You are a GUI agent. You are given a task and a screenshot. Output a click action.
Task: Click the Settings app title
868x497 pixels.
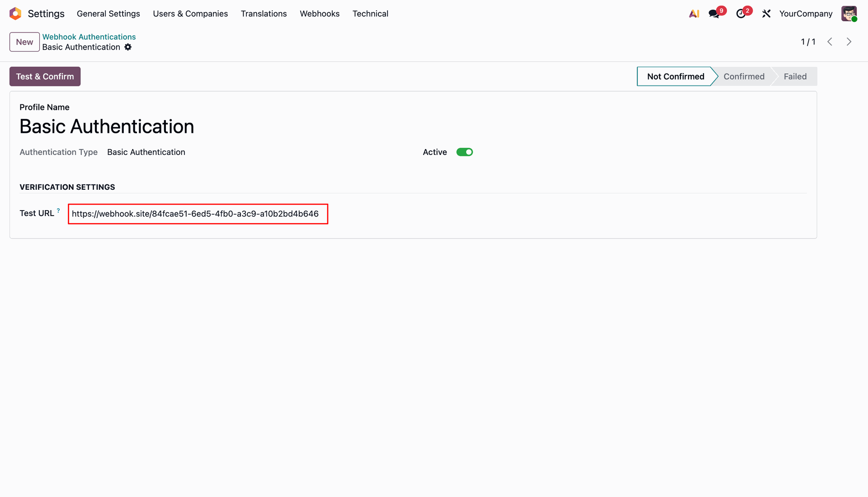(46, 14)
